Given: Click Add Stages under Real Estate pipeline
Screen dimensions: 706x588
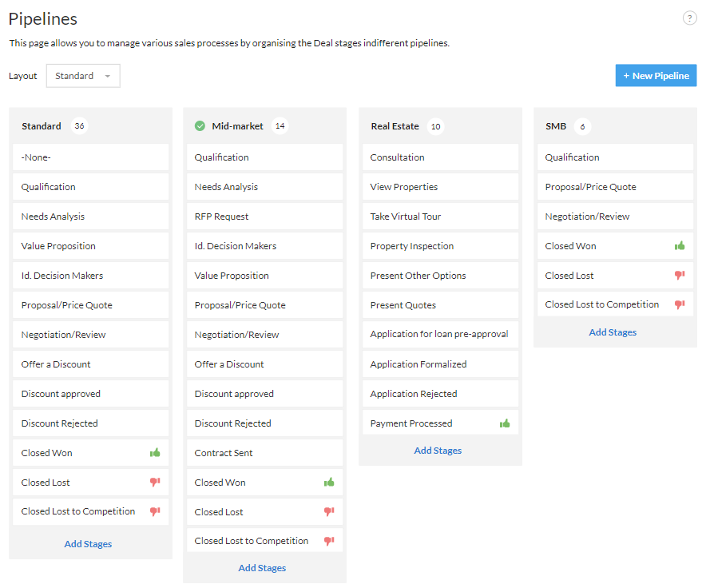Looking at the screenshot, I should pos(438,450).
